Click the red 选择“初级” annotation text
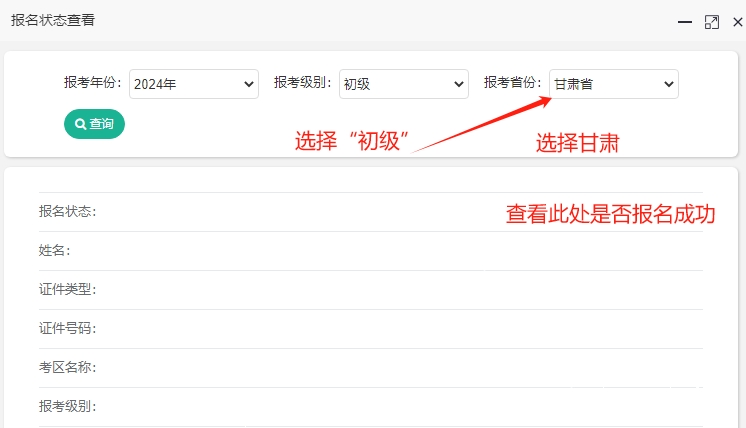The image size is (746, 428). pos(354,142)
